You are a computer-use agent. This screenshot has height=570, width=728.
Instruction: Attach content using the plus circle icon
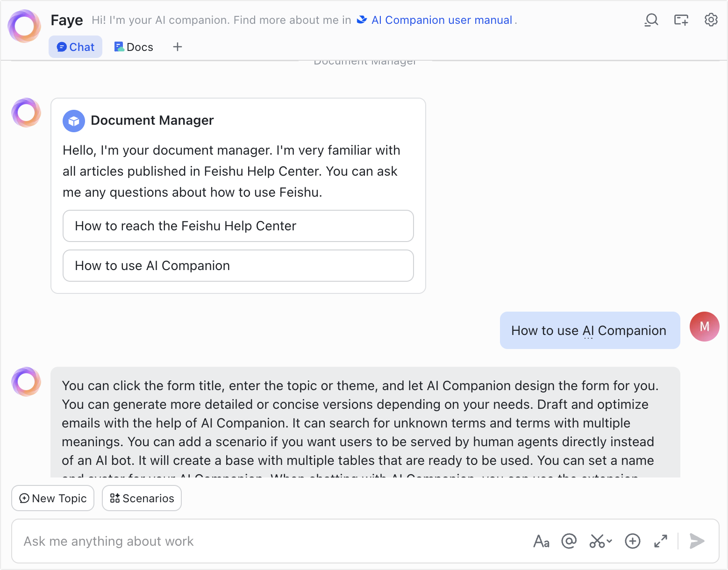click(632, 541)
